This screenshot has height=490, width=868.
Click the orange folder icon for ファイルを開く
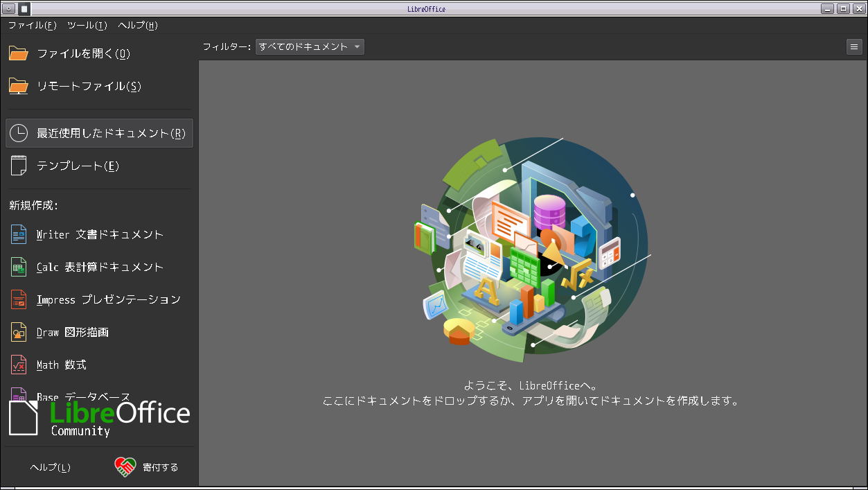tap(19, 53)
